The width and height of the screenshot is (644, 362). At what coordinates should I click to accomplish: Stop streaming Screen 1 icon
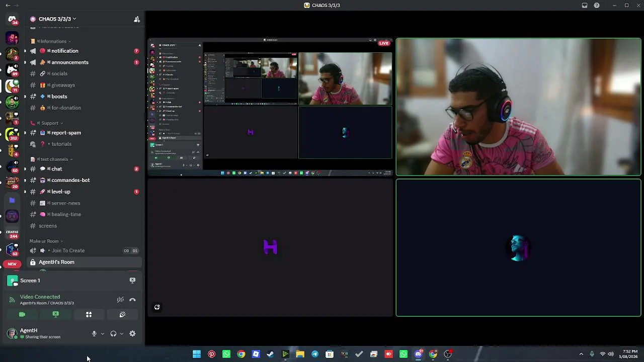132,281
